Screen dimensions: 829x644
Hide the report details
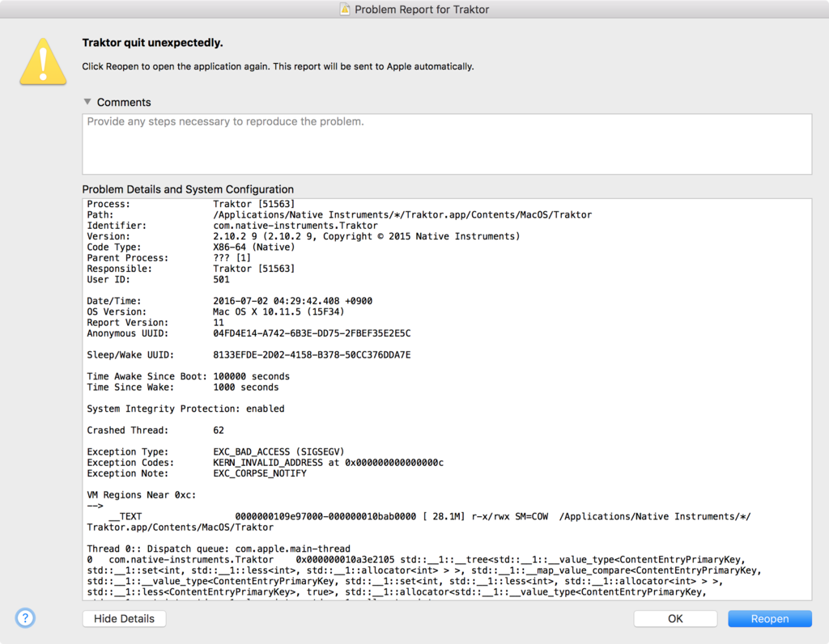point(124,619)
